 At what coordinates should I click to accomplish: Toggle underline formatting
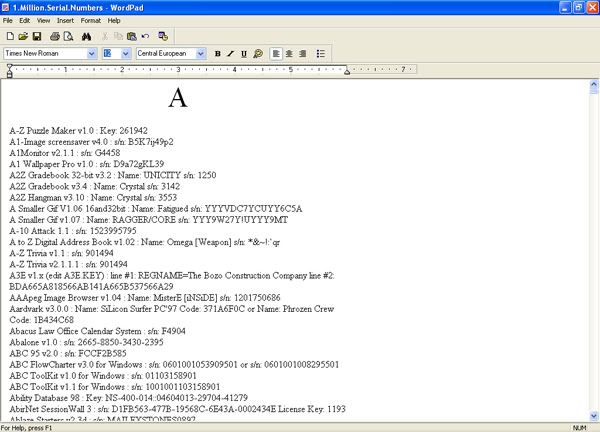(x=244, y=54)
